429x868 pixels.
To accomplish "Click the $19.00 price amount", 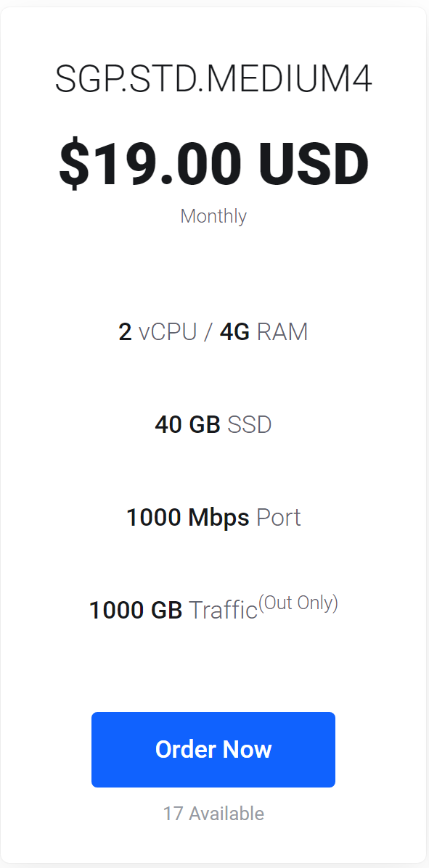I will tap(150, 163).
